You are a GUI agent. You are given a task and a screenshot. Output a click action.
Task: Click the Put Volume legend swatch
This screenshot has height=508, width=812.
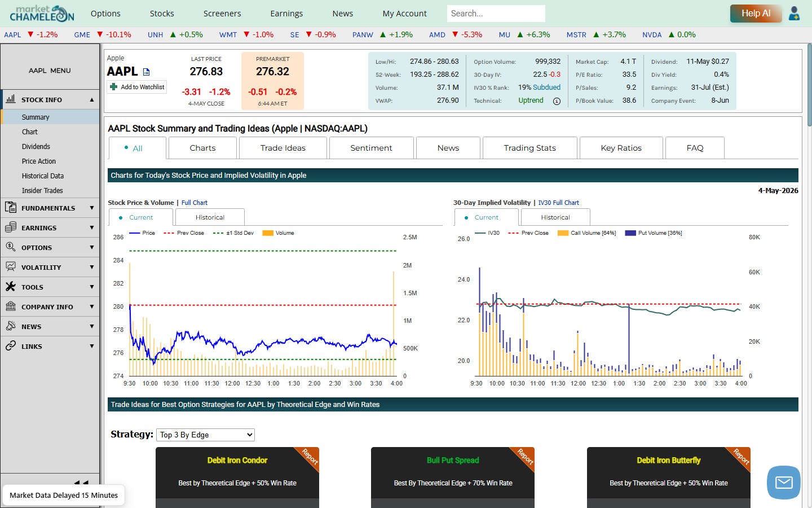click(630, 233)
